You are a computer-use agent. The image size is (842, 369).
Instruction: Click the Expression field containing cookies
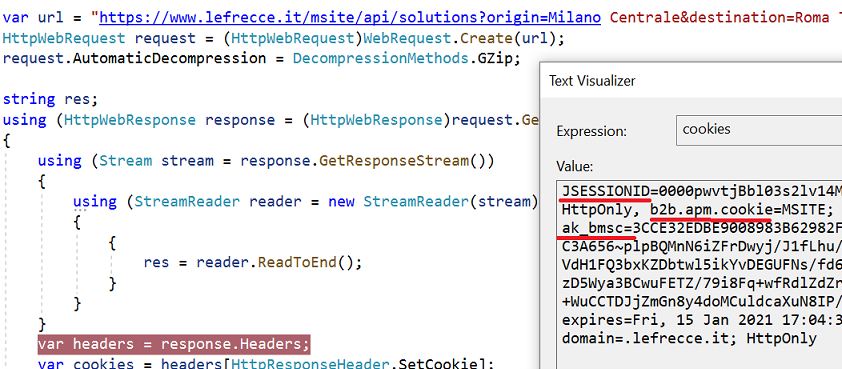coord(759,130)
